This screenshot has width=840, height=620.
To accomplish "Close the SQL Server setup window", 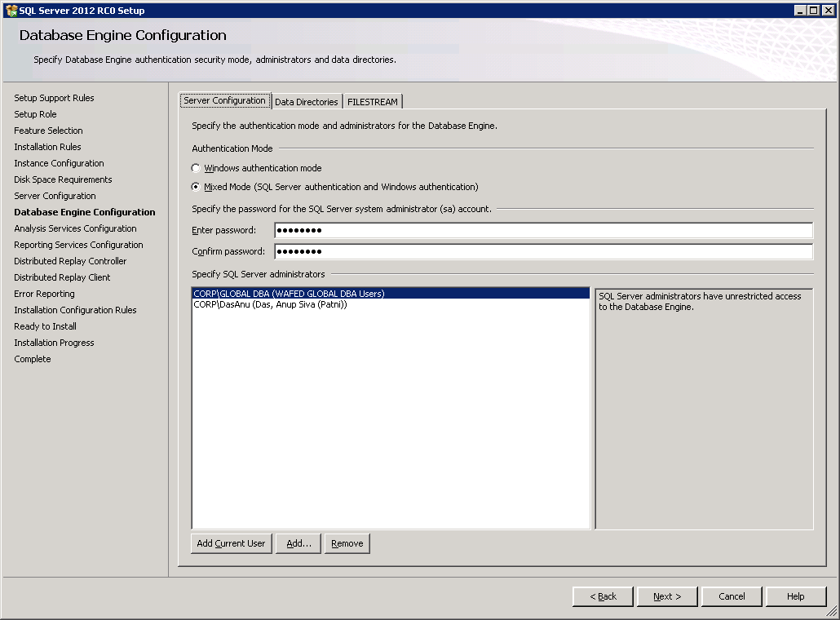I will tap(828, 10).
